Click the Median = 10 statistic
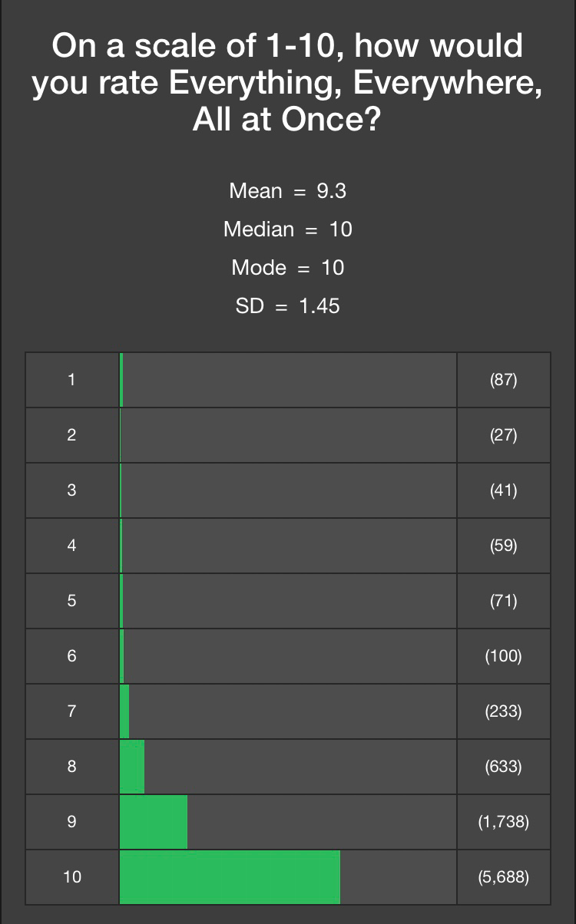Image resolution: width=576 pixels, height=924 pixels. tap(288, 229)
